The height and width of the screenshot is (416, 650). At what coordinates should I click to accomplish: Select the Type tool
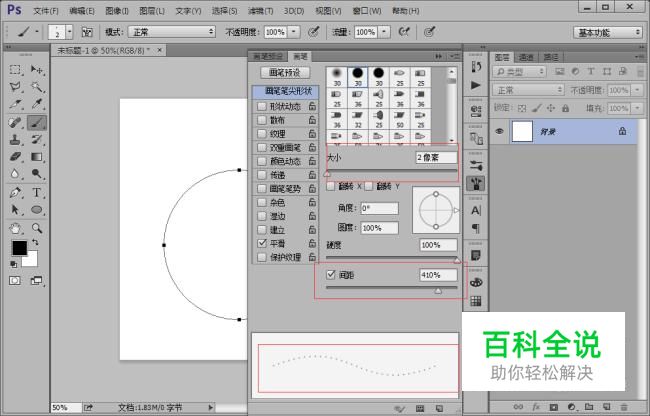(x=37, y=193)
